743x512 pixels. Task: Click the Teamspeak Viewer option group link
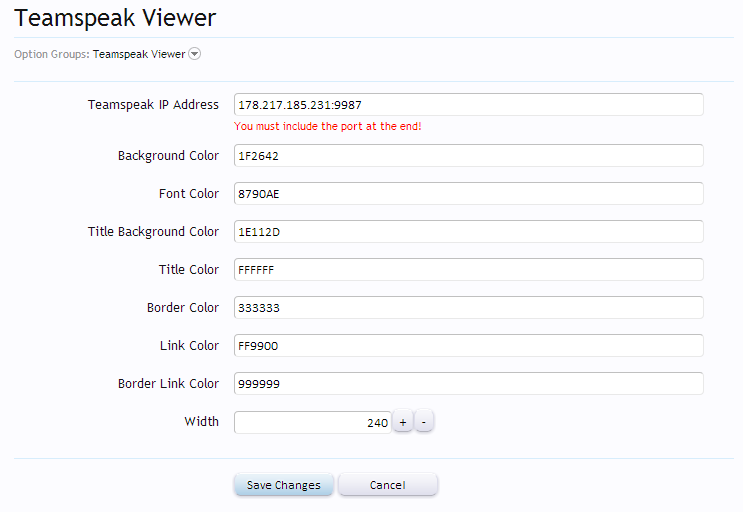tap(139, 55)
